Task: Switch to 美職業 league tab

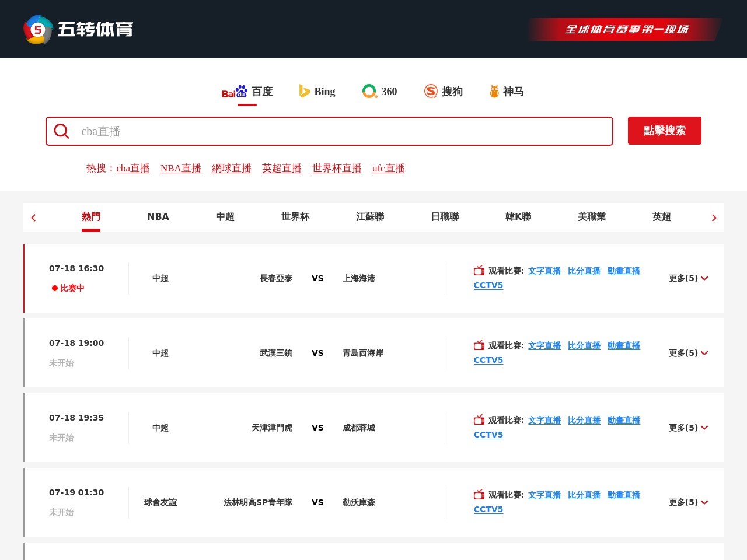Action: [x=592, y=217]
